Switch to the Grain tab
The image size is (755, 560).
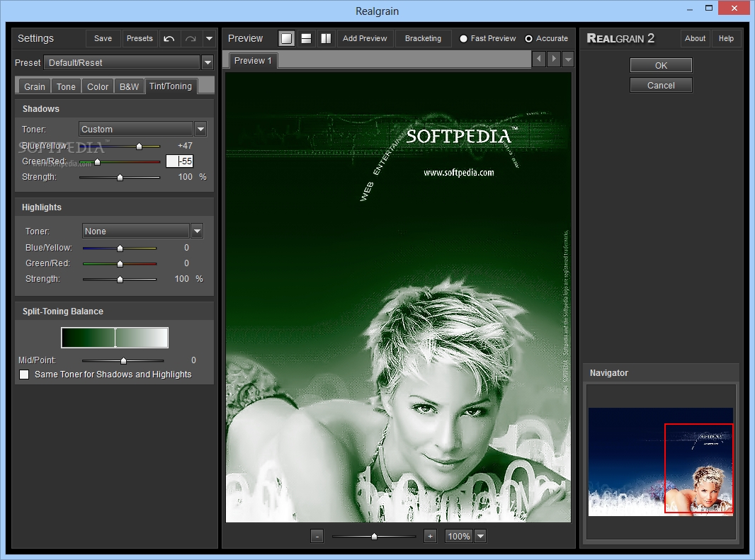coord(35,86)
